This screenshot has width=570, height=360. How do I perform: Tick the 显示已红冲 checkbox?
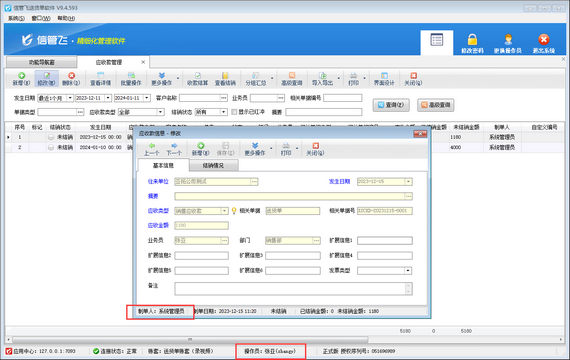(x=234, y=112)
